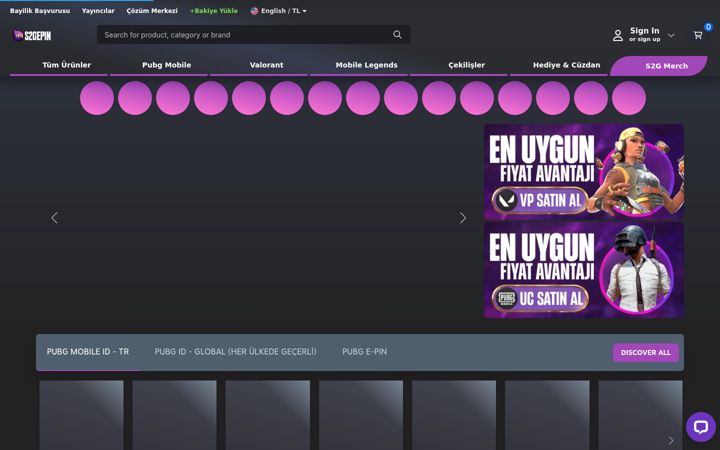Click the search magnifier icon
This screenshot has width=720, height=450.
point(397,34)
